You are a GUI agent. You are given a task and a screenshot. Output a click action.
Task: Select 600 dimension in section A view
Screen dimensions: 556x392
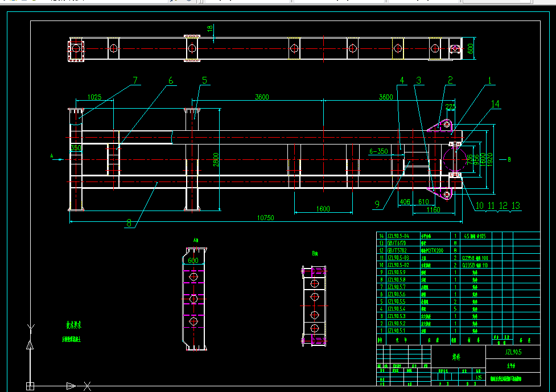click(193, 261)
